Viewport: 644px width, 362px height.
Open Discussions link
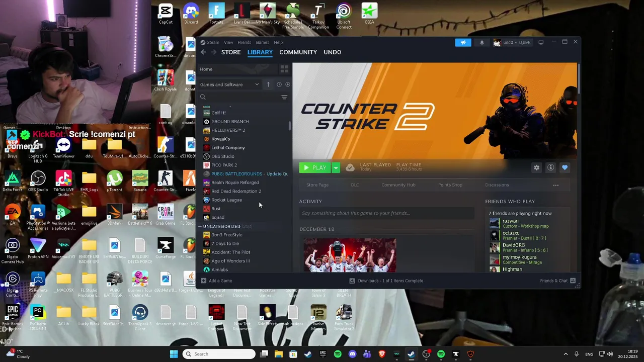497,185
